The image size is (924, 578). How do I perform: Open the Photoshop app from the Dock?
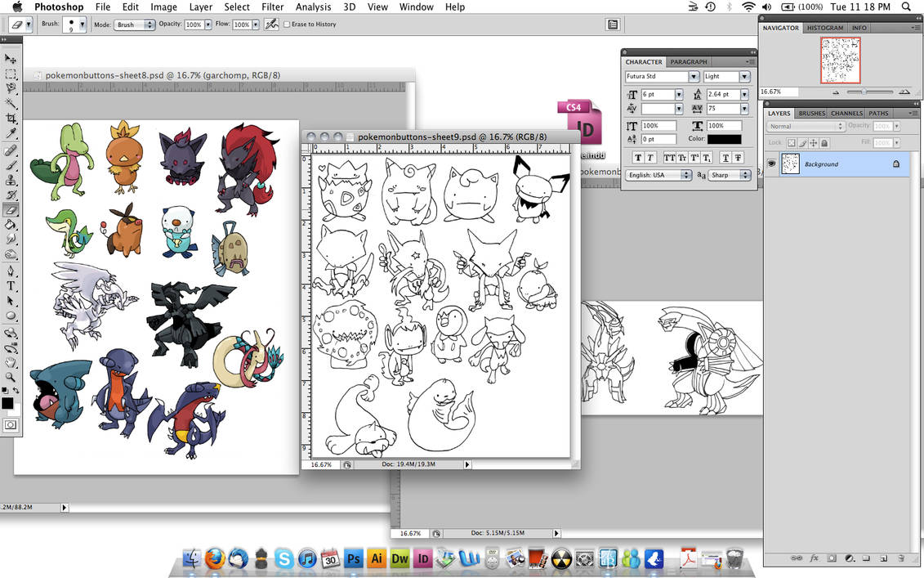[x=354, y=558]
